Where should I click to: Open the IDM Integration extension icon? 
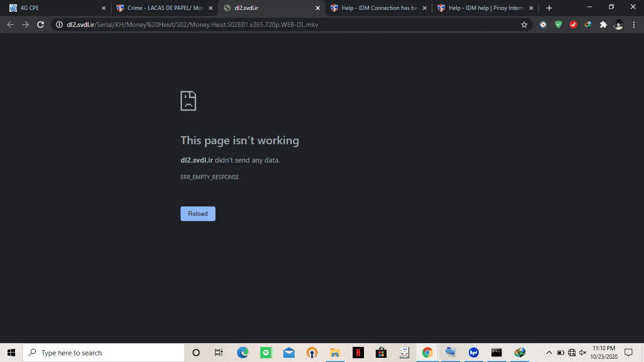(x=588, y=25)
